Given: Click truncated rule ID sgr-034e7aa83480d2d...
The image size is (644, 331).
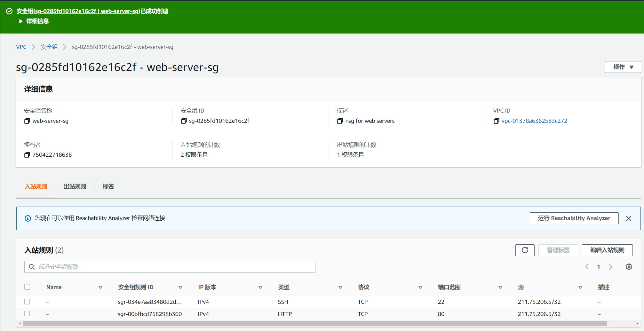Looking at the screenshot, I should click(x=150, y=302).
